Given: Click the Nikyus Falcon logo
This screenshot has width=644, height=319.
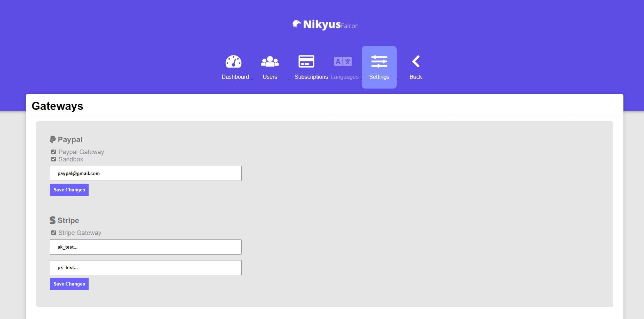Looking at the screenshot, I should [x=325, y=25].
